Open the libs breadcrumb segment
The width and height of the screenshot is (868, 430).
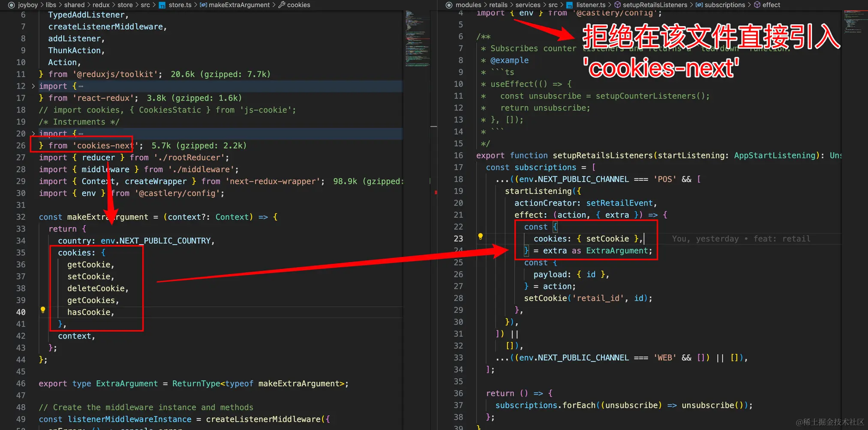coord(51,5)
